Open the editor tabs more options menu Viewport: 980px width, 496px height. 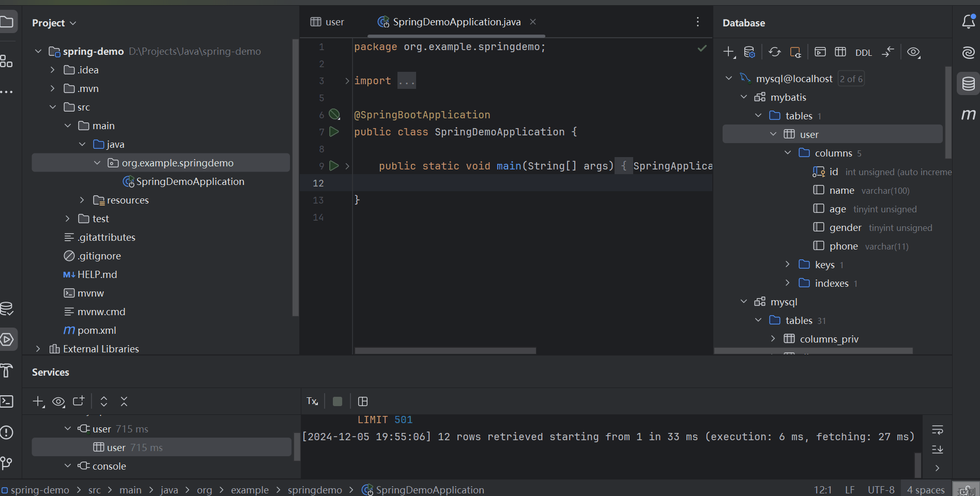point(698,22)
